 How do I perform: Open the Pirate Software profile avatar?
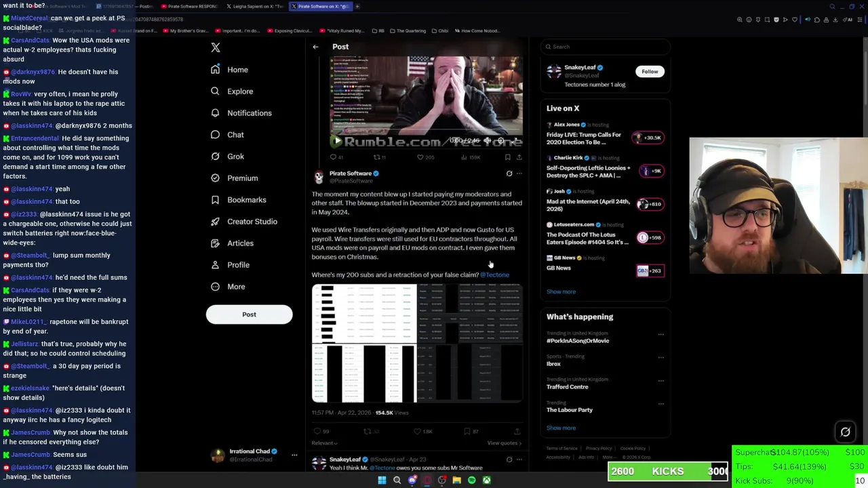coord(319,178)
